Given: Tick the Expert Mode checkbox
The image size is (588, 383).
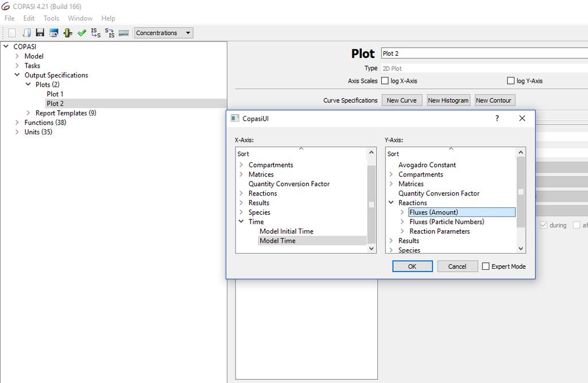Looking at the screenshot, I should (x=486, y=266).
